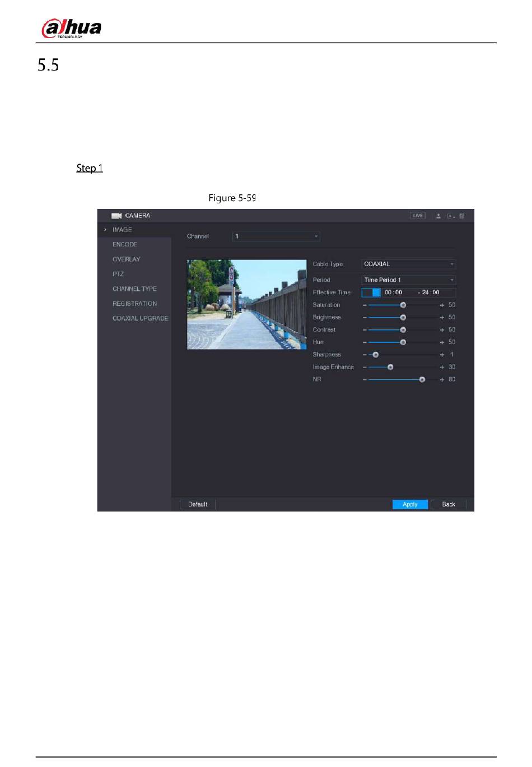Decrease NR with minus icon

(365, 380)
